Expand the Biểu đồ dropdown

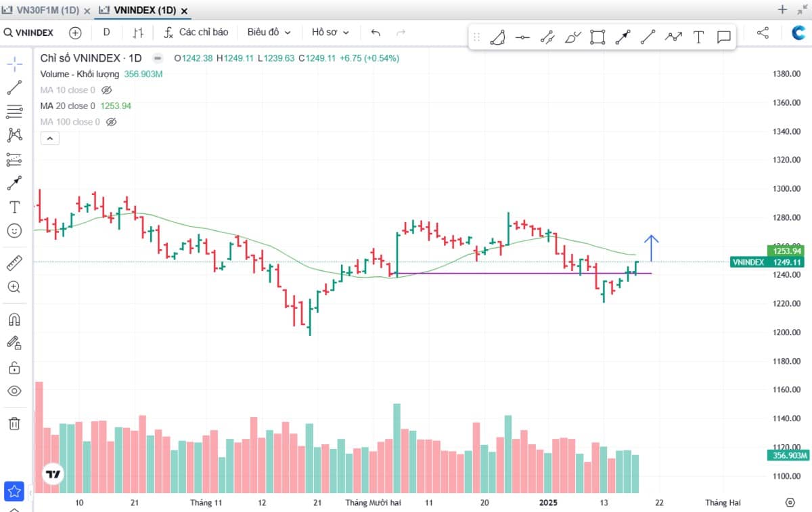coord(269,32)
